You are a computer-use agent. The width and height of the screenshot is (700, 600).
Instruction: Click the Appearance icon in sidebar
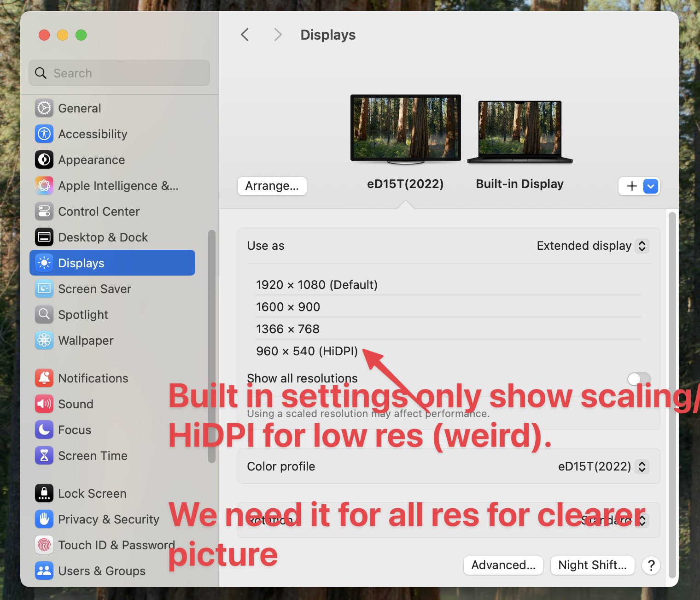(x=44, y=160)
